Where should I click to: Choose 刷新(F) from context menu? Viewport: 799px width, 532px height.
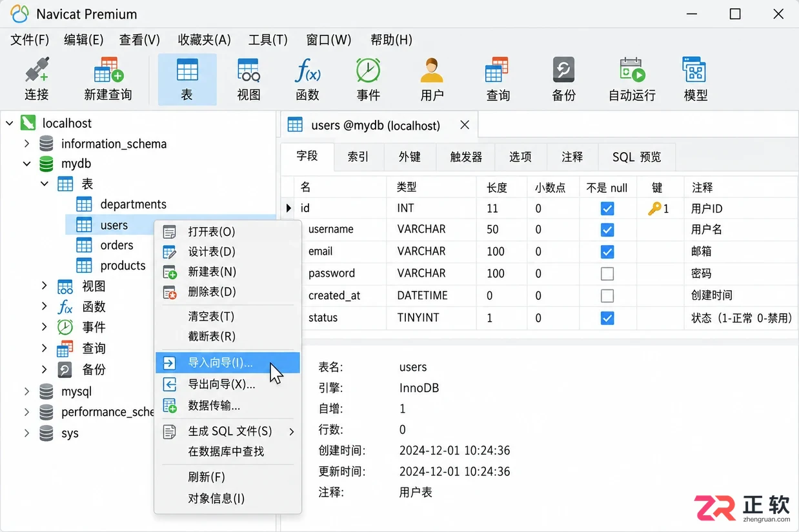tap(228, 477)
